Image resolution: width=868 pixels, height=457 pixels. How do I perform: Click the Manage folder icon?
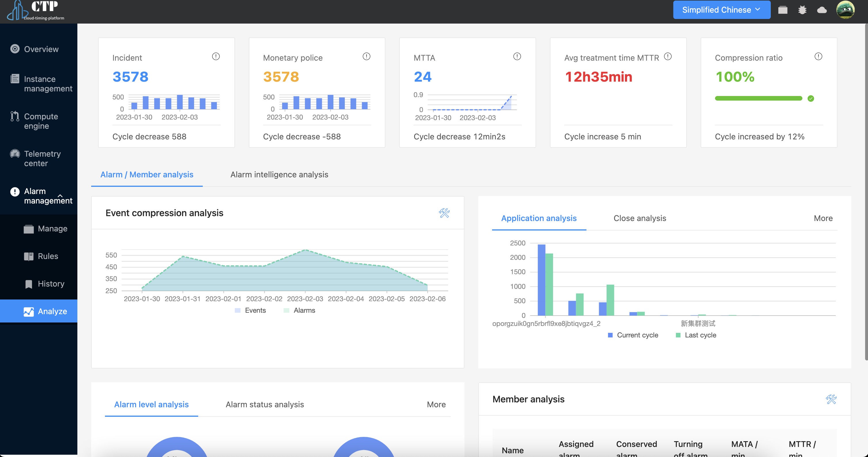pos(29,229)
